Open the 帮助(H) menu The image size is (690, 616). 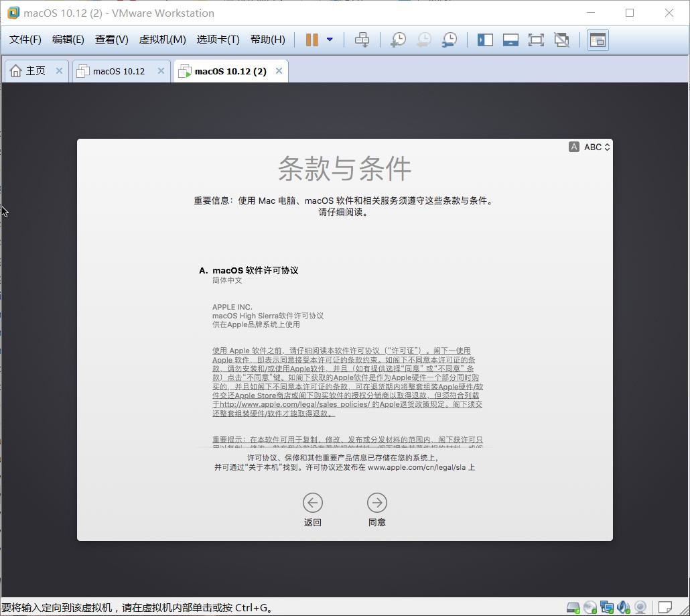(x=267, y=40)
